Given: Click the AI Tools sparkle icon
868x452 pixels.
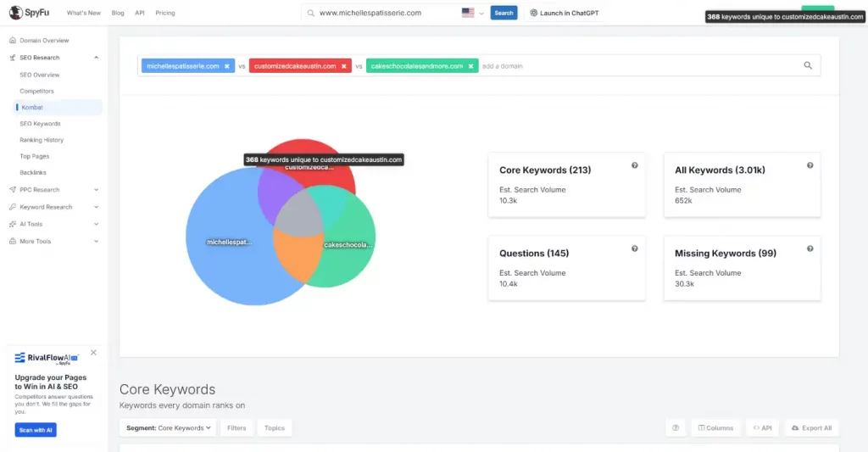Looking at the screenshot, I should click(x=13, y=225).
